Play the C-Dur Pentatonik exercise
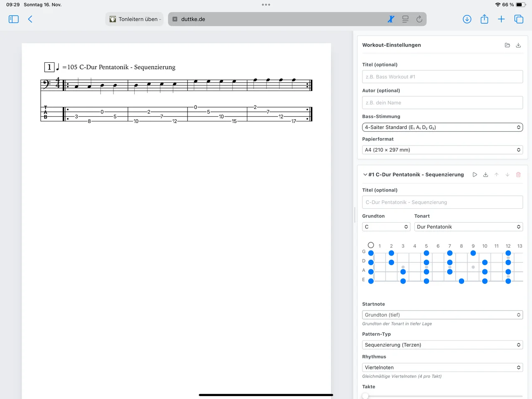Image resolution: width=532 pixels, height=399 pixels. pyautogui.click(x=475, y=175)
